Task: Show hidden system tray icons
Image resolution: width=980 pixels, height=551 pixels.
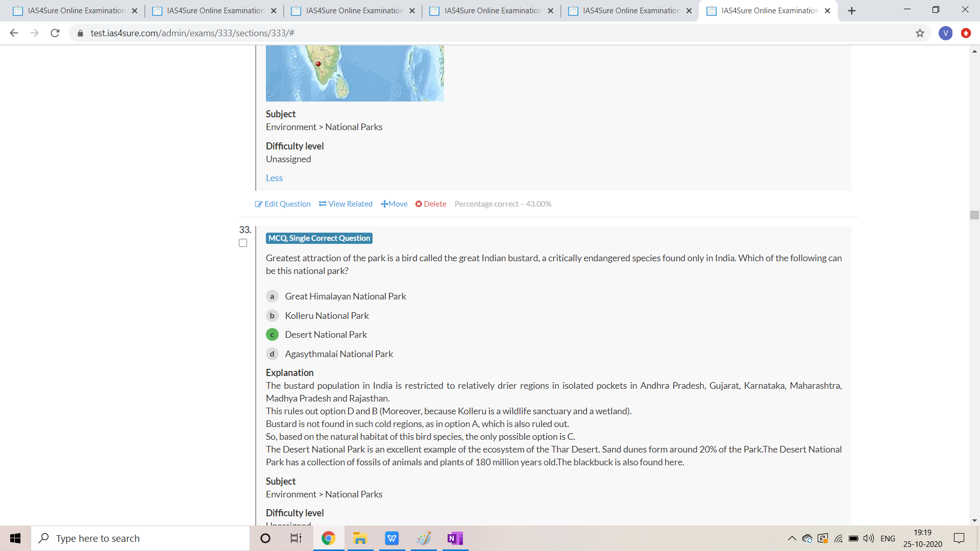Action: point(792,538)
